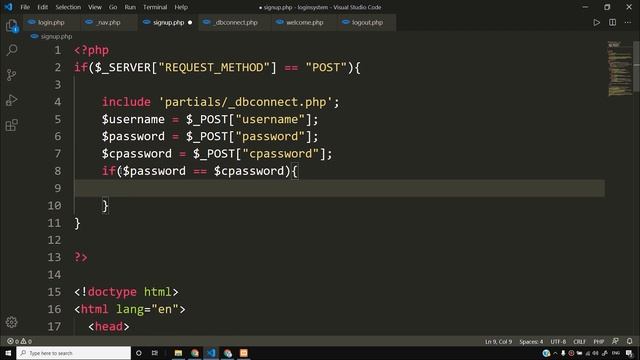Click Windows taskbar search box

pyautogui.click(x=74, y=353)
